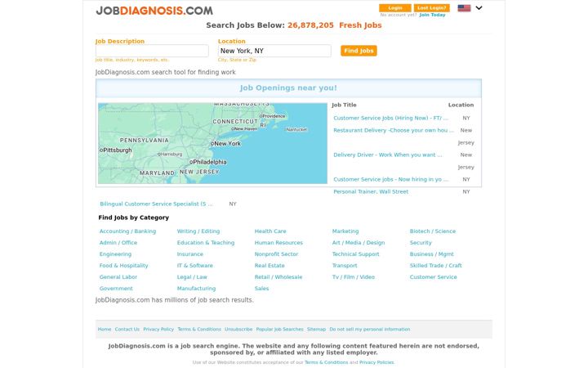Click the Find Jobs button
The height and width of the screenshot is (368, 588).
coord(359,51)
